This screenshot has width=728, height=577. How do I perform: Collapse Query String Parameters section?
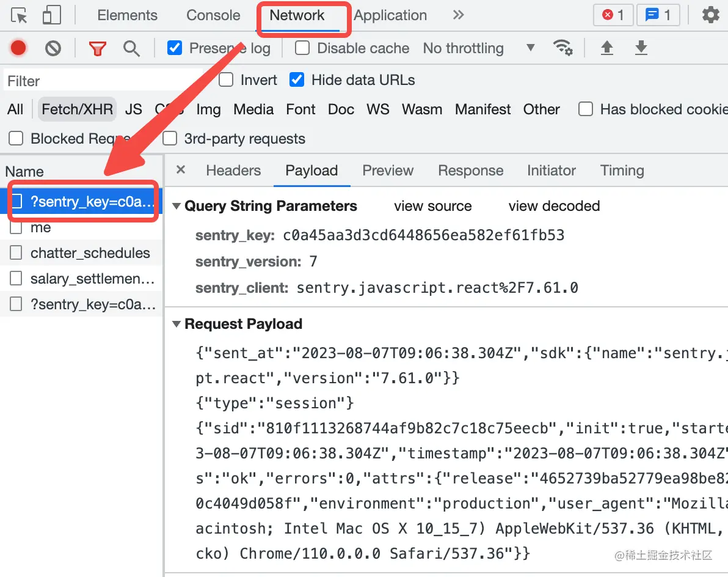pos(177,206)
